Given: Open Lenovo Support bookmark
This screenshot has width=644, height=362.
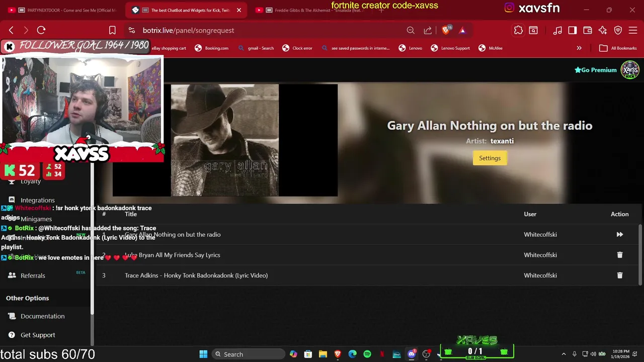Looking at the screenshot, I should (x=450, y=48).
